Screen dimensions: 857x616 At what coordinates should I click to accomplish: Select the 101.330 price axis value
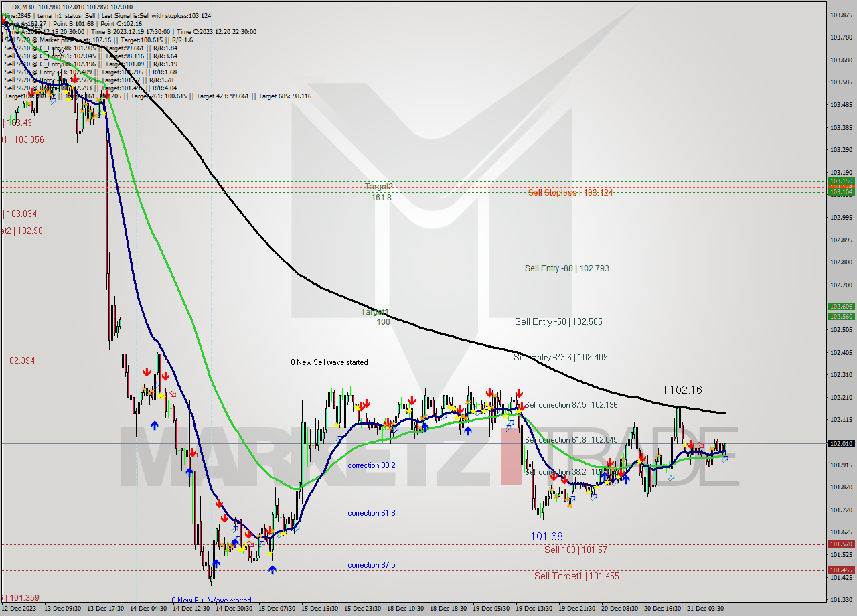click(841, 599)
